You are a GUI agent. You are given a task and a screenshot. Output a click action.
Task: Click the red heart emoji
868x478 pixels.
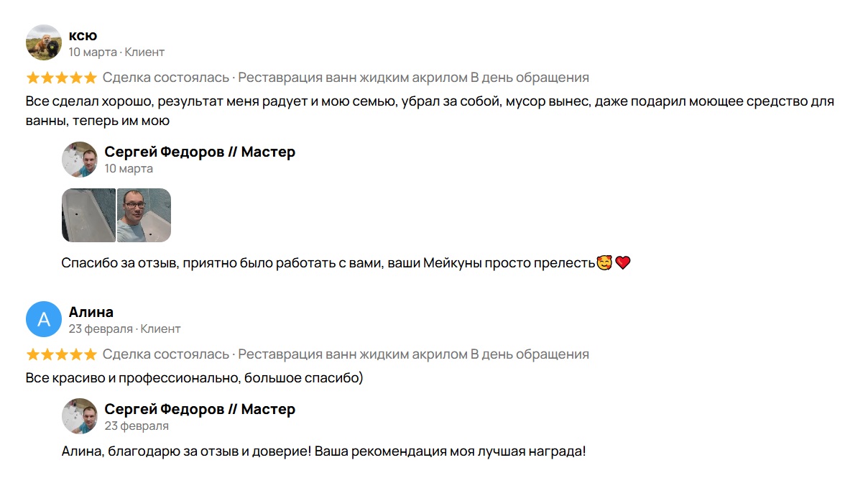pos(623,263)
